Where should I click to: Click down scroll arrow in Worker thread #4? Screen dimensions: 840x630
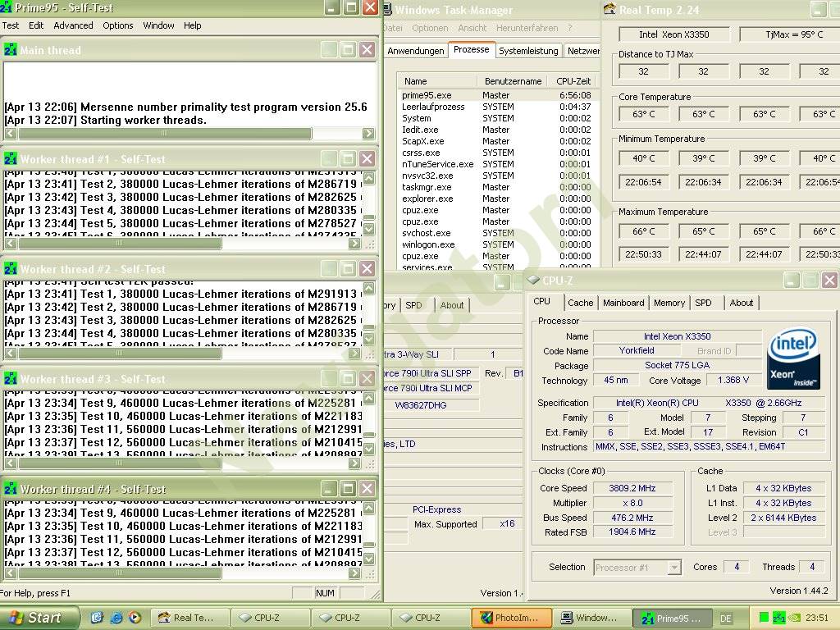pyautogui.click(x=368, y=559)
